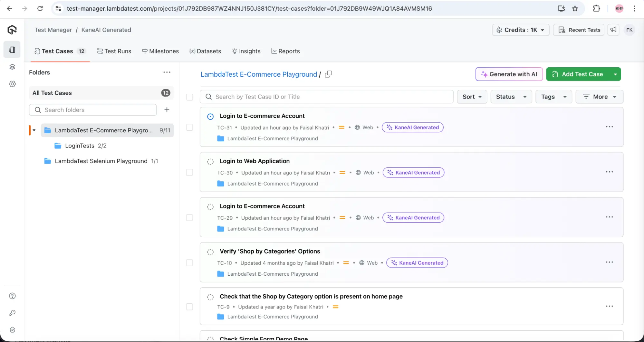The height and width of the screenshot is (342, 644).
Task: Select checkbox for Verify 'Shop by Categories' Options
Action: point(189,263)
